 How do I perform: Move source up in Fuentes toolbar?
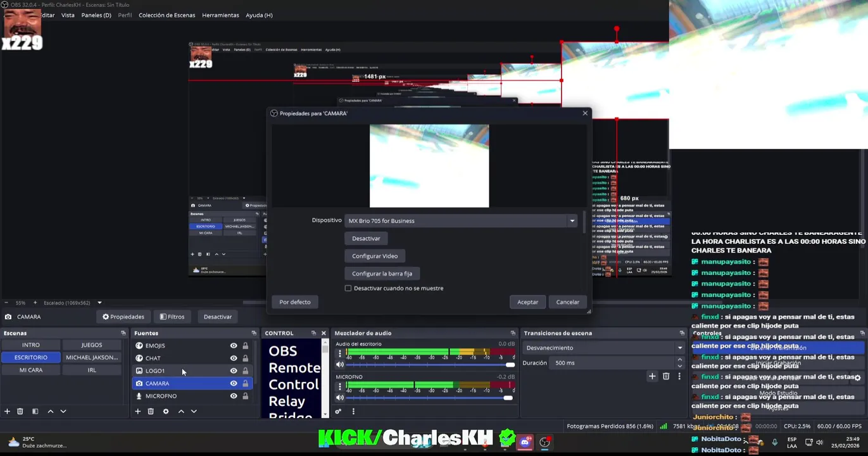pos(181,412)
